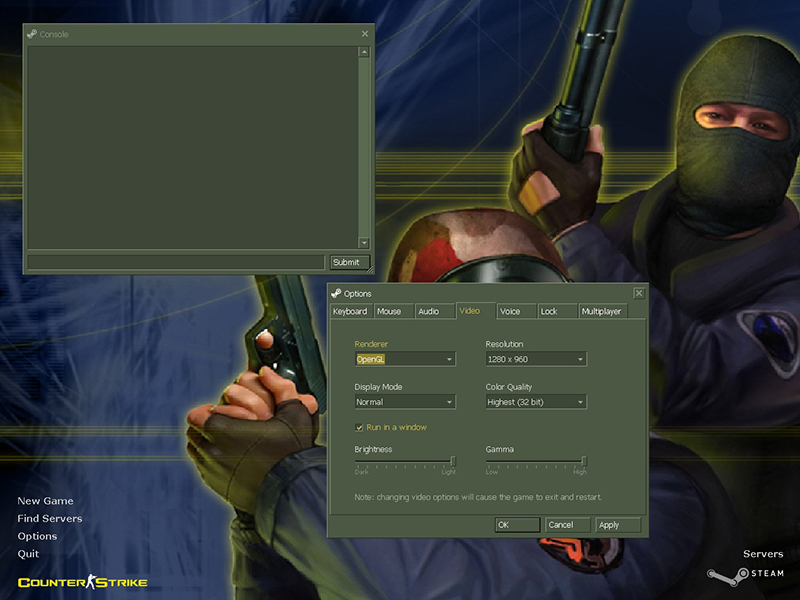Open Find Servers from main menu

coord(50,518)
